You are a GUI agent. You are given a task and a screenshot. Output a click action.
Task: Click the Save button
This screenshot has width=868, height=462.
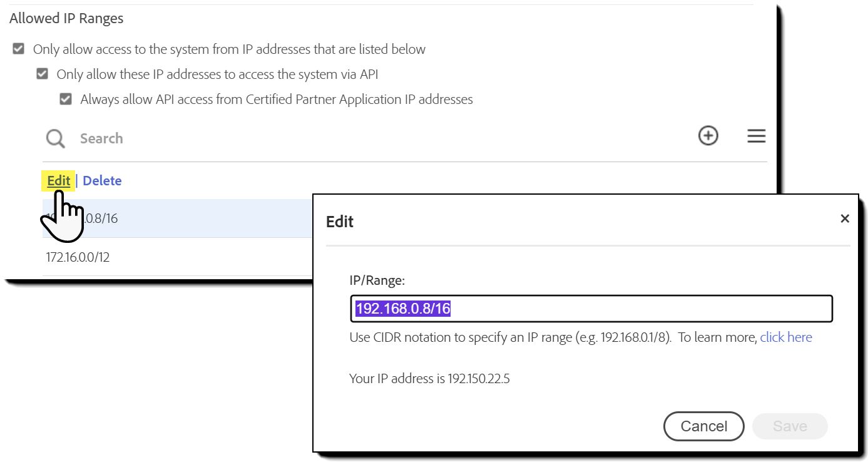(789, 426)
